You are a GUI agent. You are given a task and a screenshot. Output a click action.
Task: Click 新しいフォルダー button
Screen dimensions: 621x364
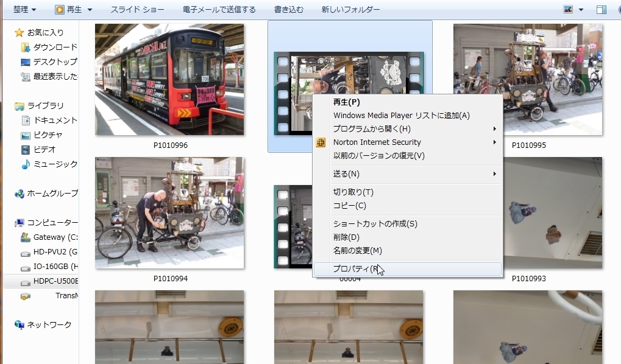[350, 10]
